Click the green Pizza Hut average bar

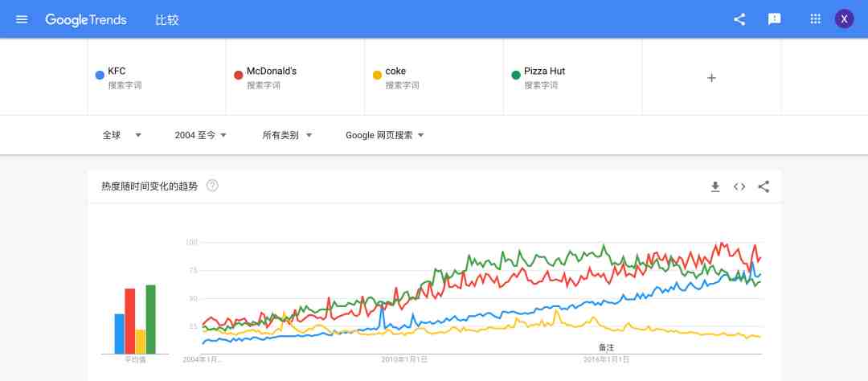[x=150, y=320]
